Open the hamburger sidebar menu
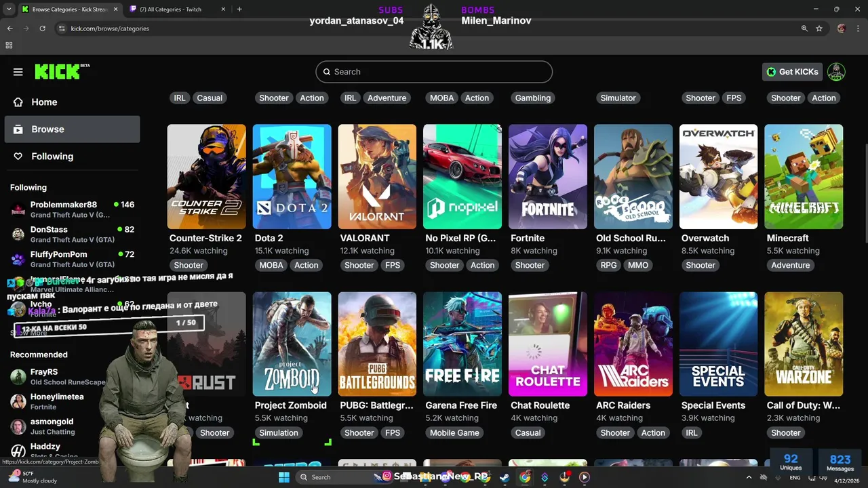Viewport: 868px width, 488px height. coord(18,72)
